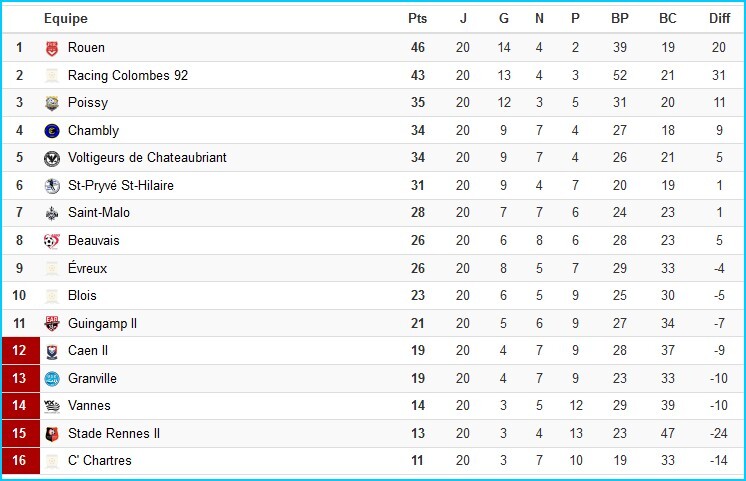Screen dimensions: 746x481
Task: Sort table by Pts column header
Action: click(x=417, y=18)
